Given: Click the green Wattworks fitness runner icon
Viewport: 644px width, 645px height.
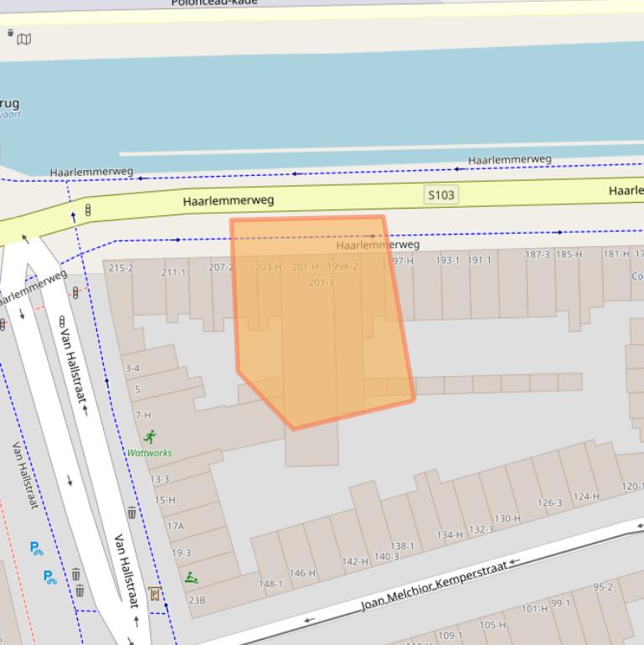Looking at the screenshot, I should (x=150, y=436).
